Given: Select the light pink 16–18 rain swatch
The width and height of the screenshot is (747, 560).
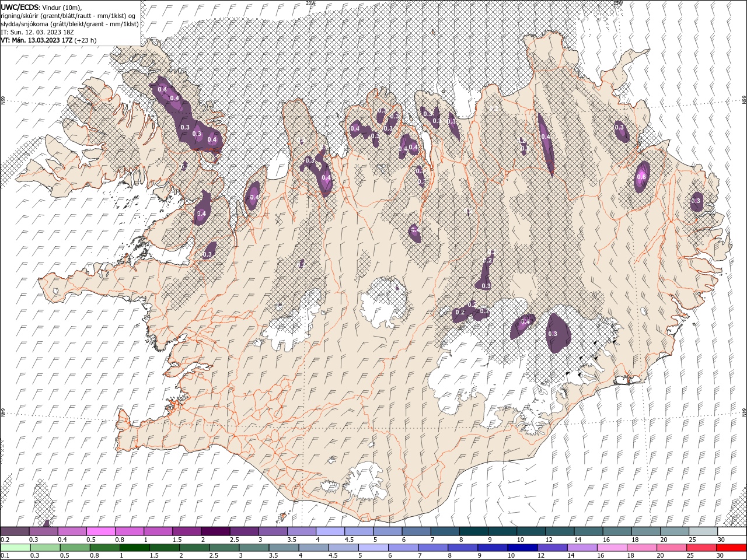Looking at the screenshot, I should [x=612, y=547].
